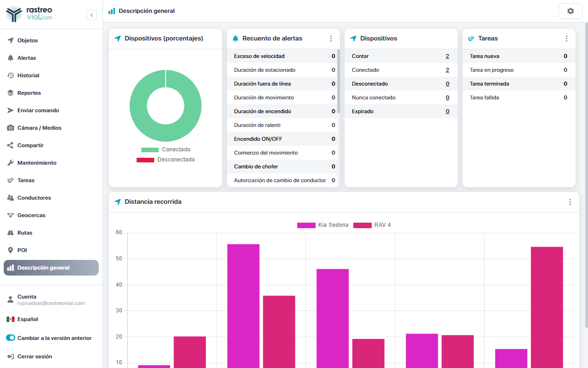Viewport: 588px width, 368px height.
Task: Click the Cuenta user avatar icon
Action: (11, 300)
